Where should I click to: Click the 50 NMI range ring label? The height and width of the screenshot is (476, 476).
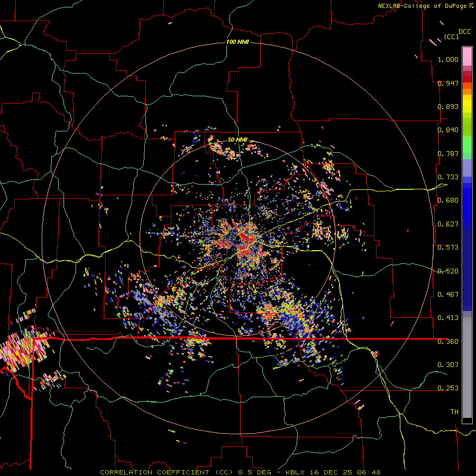tap(237, 140)
